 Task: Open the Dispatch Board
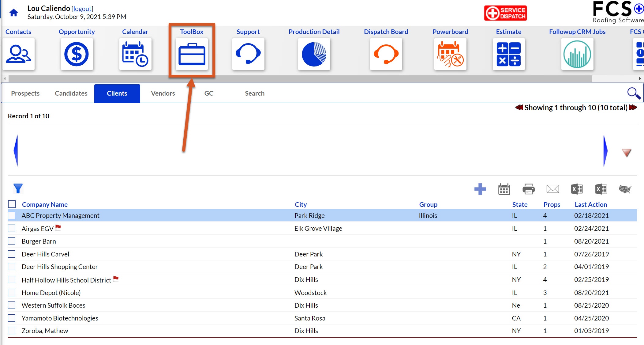(x=386, y=54)
